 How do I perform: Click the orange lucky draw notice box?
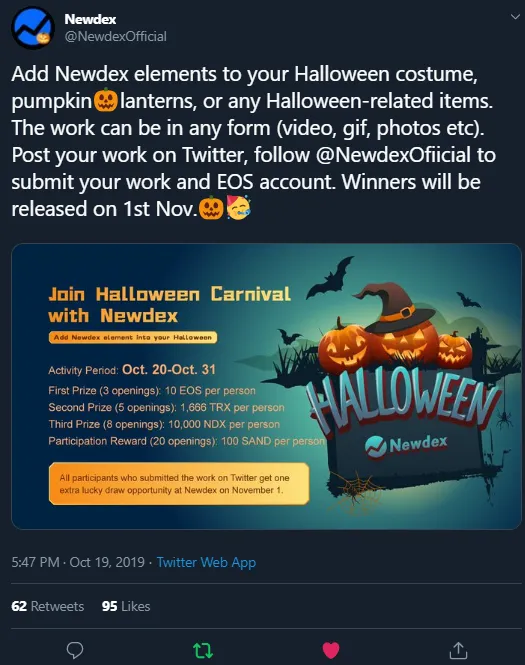(x=179, y=483)
